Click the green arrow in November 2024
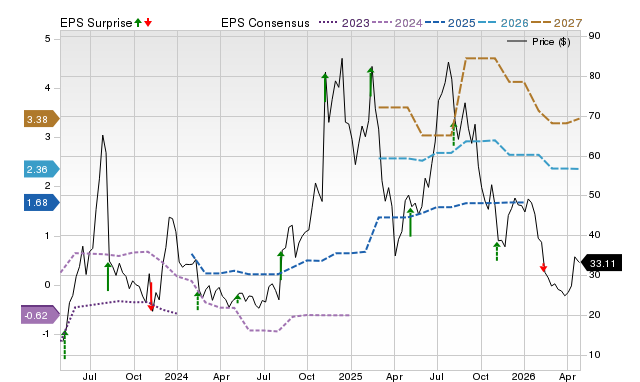This screenshot has height=382, width=640. 325,87
